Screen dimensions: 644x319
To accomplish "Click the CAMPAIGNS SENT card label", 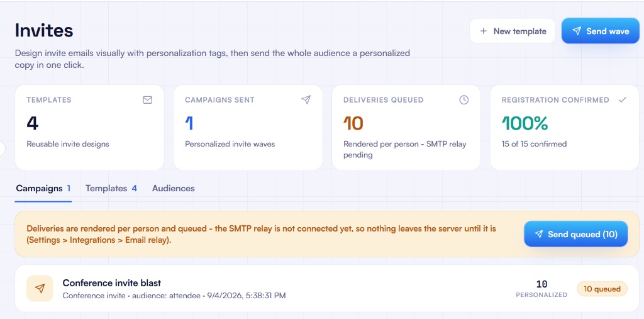I will (219, 100).
